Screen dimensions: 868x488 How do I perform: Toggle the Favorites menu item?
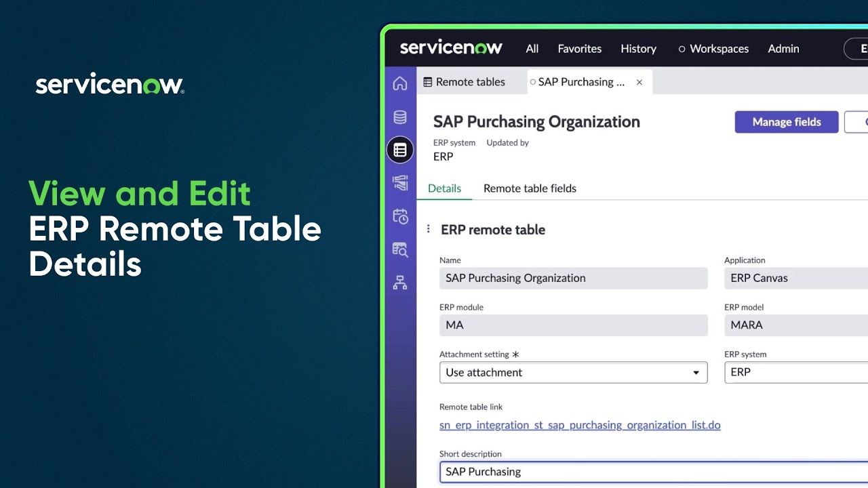[579, 48]
